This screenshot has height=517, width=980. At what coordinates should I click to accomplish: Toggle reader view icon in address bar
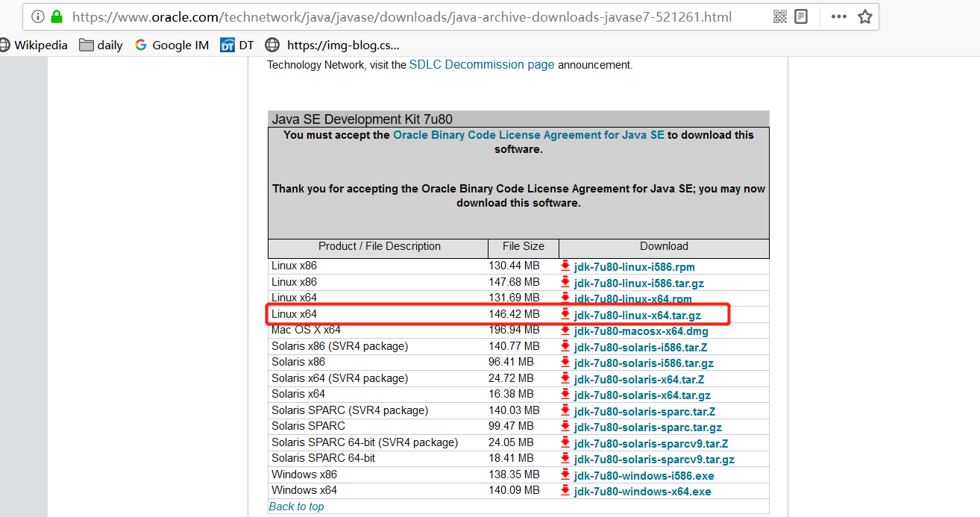tap(801, 16)
